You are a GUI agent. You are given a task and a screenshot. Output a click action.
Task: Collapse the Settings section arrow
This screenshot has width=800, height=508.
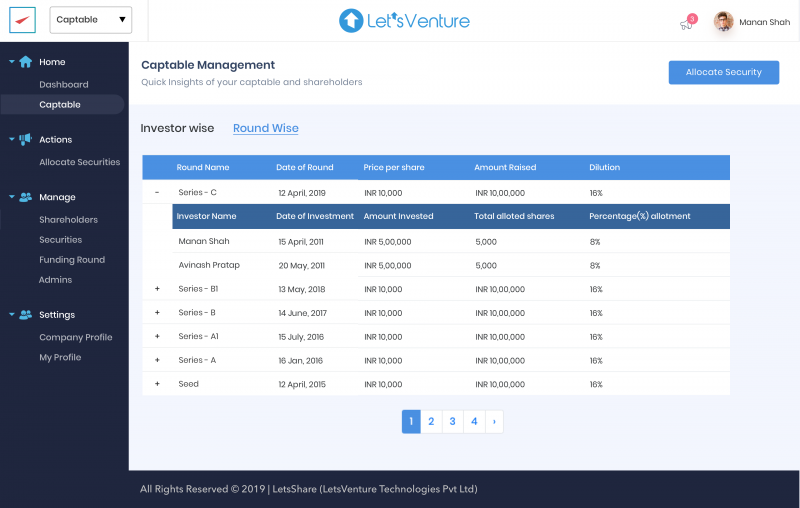12,315
